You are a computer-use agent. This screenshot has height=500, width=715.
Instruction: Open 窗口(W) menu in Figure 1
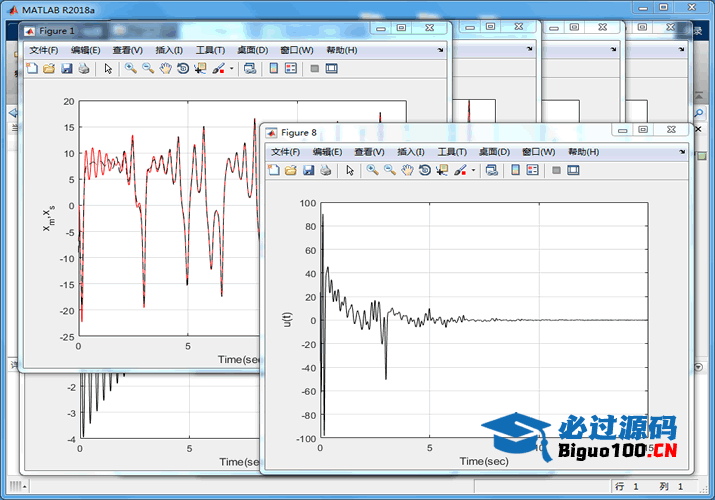(297, 50)
